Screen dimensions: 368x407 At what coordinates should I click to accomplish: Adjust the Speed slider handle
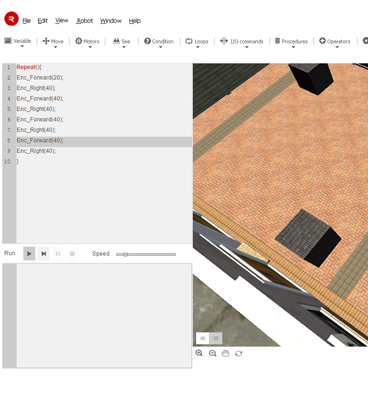click(125, 254)
